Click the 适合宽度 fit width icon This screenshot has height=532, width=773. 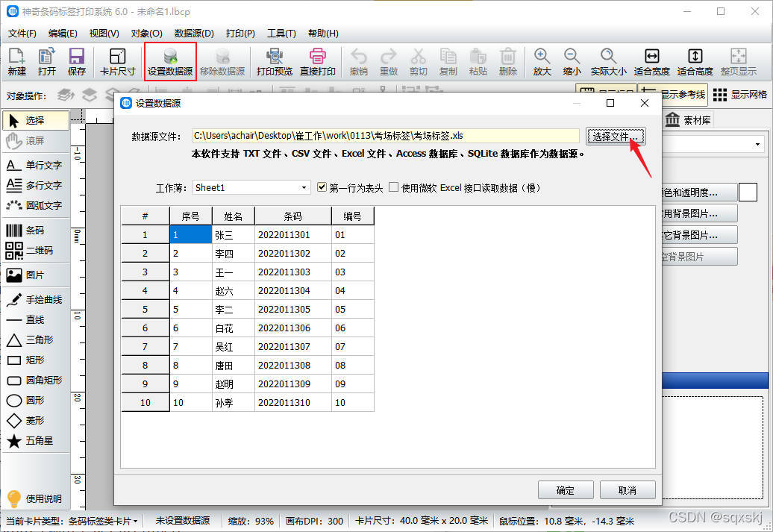651,62
